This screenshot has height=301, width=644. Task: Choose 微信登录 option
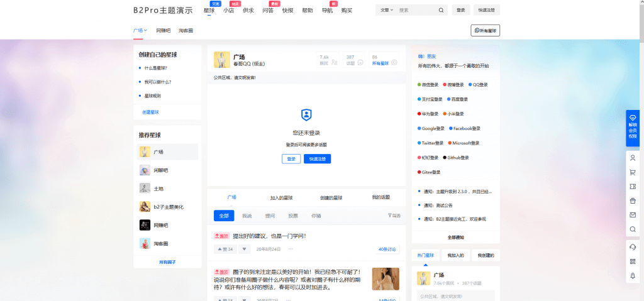428,85
